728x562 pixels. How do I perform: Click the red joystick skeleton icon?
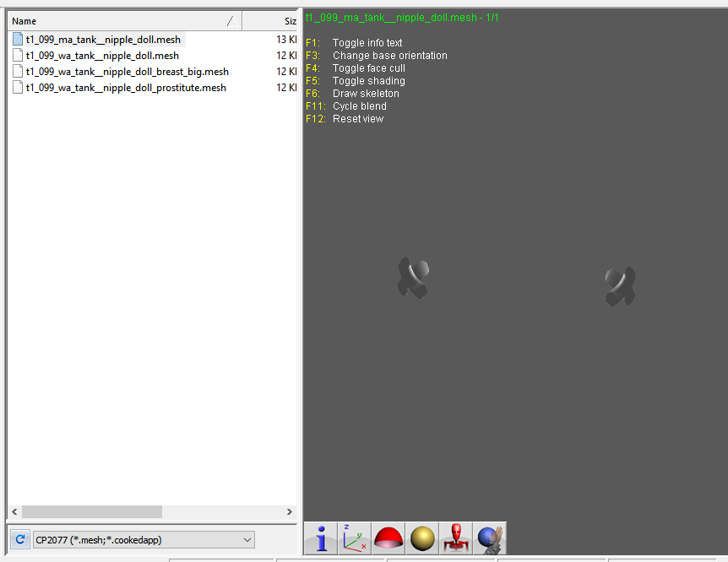pyautogui.click(x=456, y=538)
